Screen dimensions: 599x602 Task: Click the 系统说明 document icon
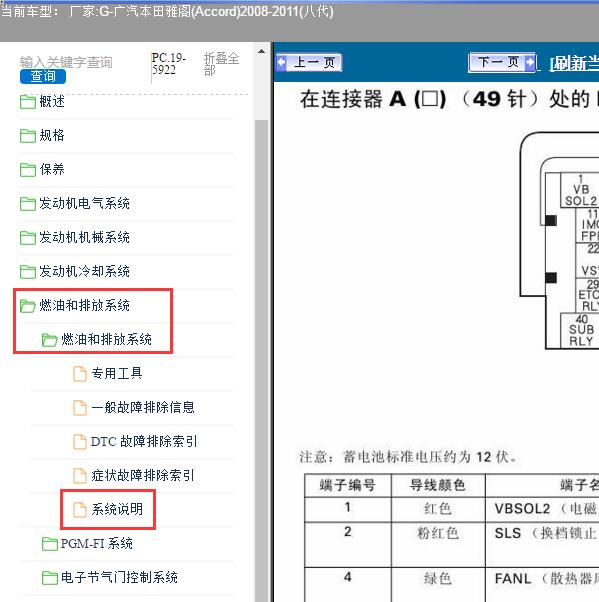coord(80,509)
